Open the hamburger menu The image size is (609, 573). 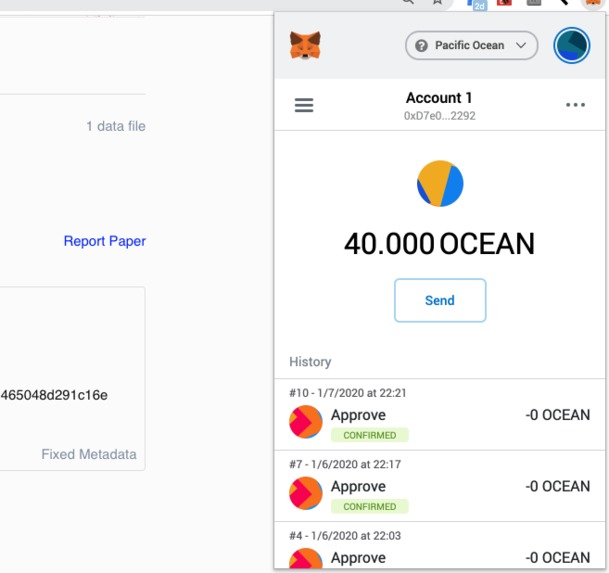[304, 105]
